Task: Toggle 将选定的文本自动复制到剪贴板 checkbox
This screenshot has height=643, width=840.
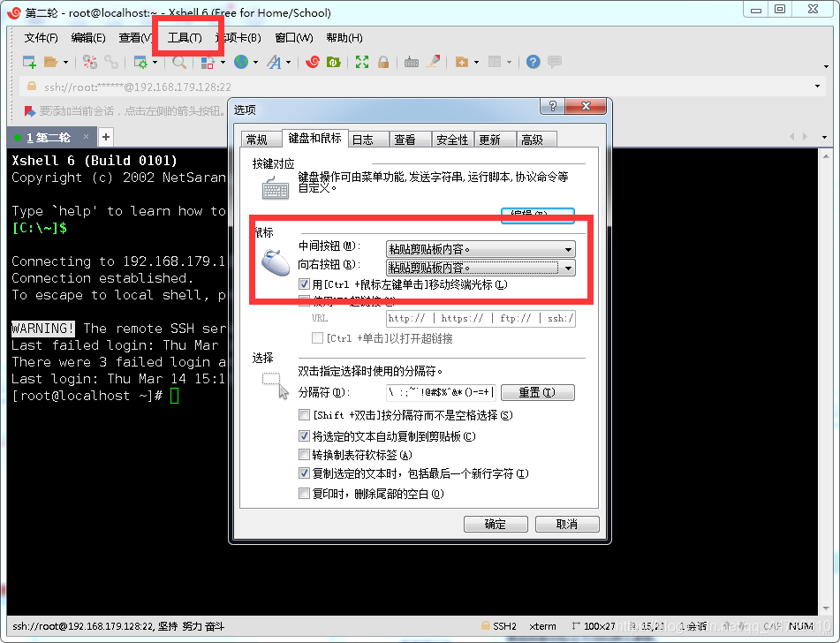Action: click(x=304, y=436)
